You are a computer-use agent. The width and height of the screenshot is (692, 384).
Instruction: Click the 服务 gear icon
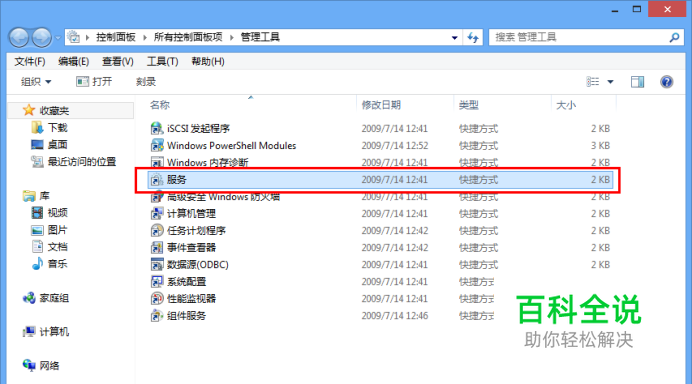click(x=157, y=180)
